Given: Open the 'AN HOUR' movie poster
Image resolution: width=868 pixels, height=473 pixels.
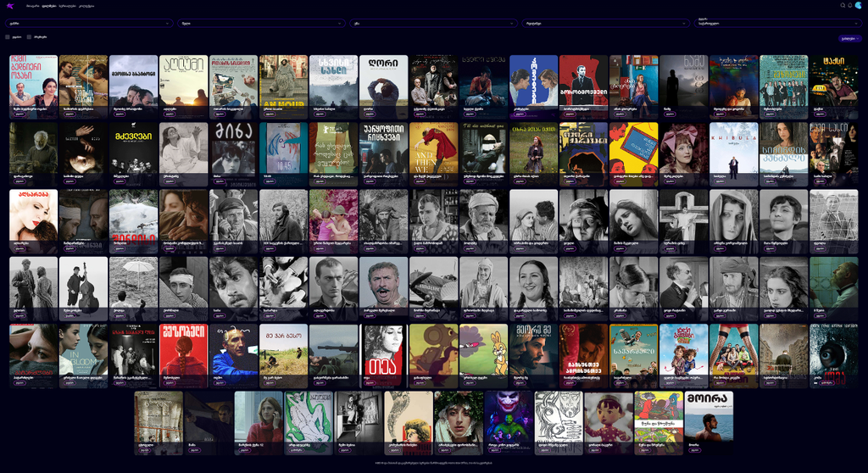Looking at the screenshot, I should point(283,86).
